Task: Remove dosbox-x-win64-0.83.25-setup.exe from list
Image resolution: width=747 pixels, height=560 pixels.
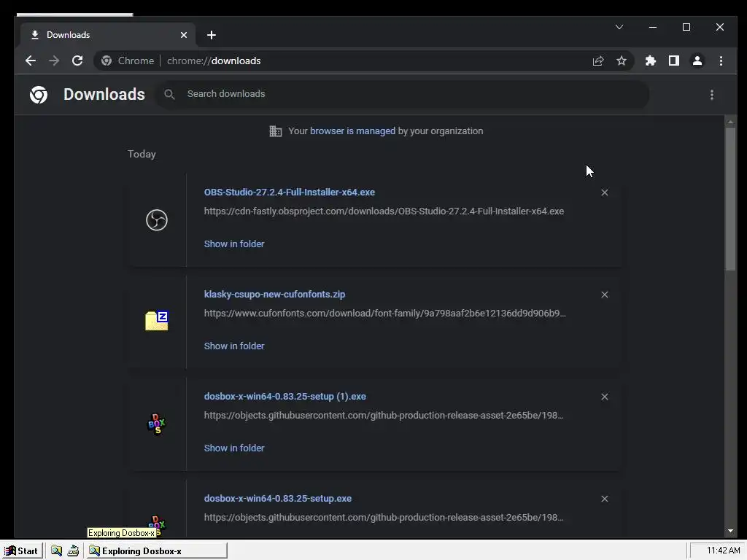Action: (x=605, y=499)
